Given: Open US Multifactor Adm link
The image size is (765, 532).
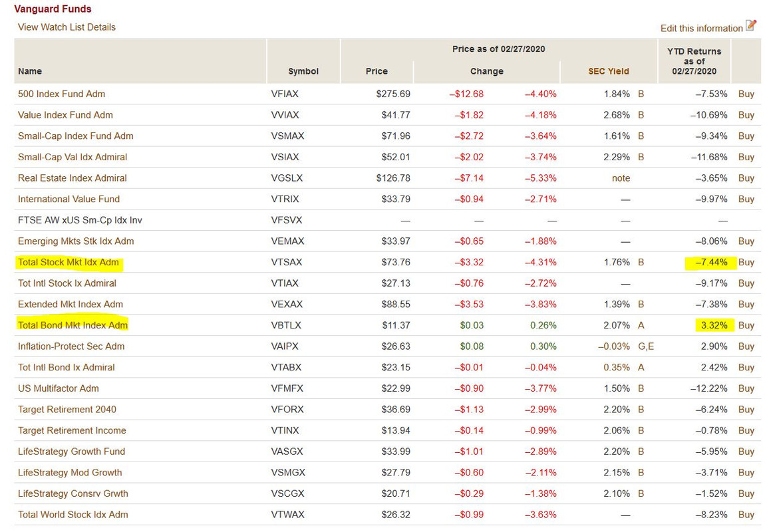Looking at the screenshot, I should [x=58, y=388].
